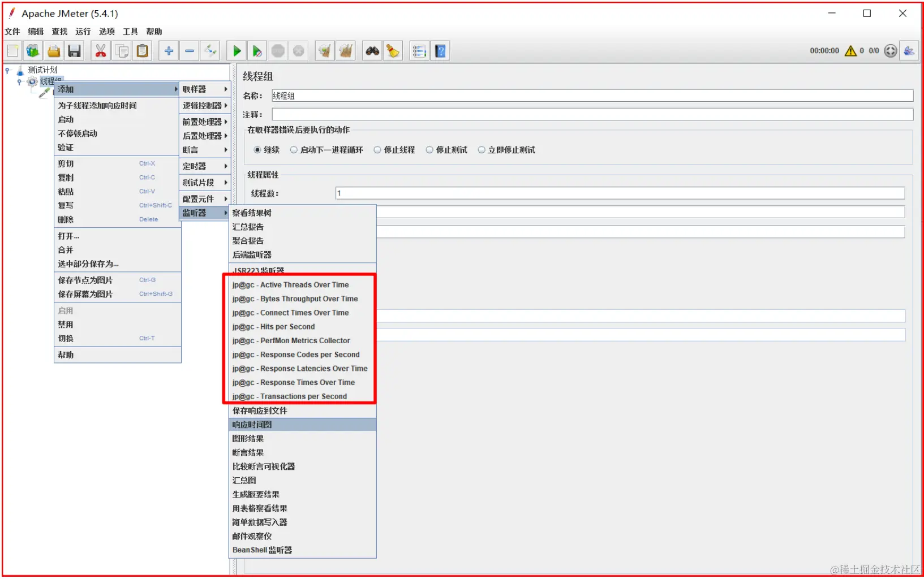Click the New test plan toolbar icon

click(x=12, y=51)
